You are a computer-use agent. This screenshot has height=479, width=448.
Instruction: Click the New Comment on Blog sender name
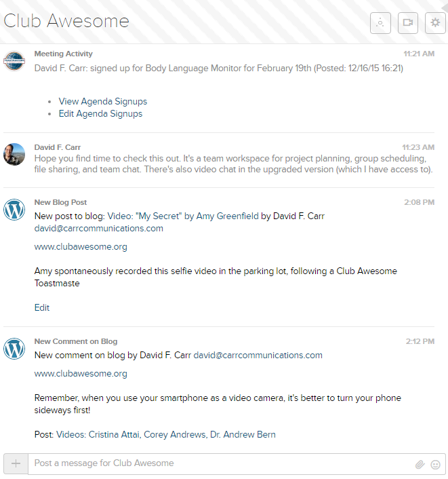point(76,341)
